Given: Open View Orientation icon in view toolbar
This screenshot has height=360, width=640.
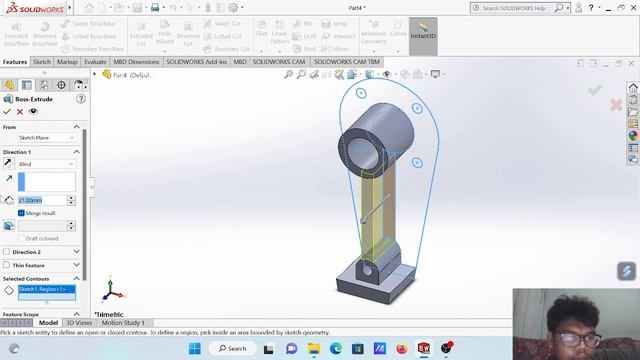Looking at the screenshot, I should click(352, 74).
